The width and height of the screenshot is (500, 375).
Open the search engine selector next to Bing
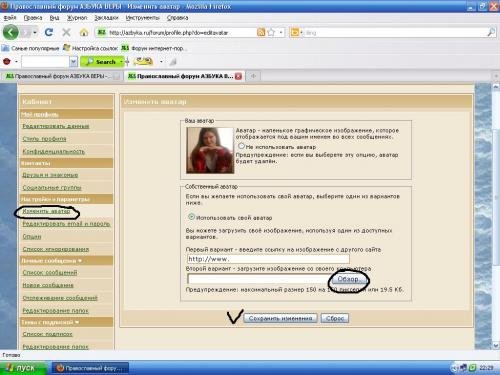tap(296, 32)
